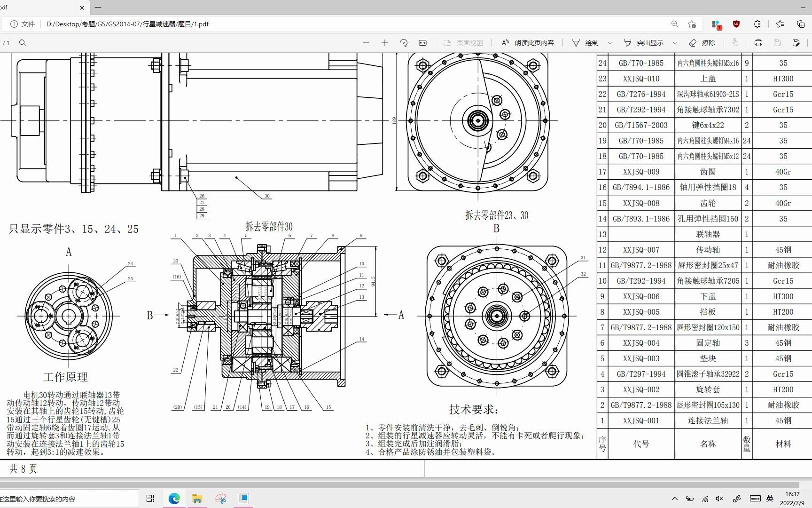The image size is (812, 508).
Task: Click the Windows taskbar search box
Action: click(69, 499)
